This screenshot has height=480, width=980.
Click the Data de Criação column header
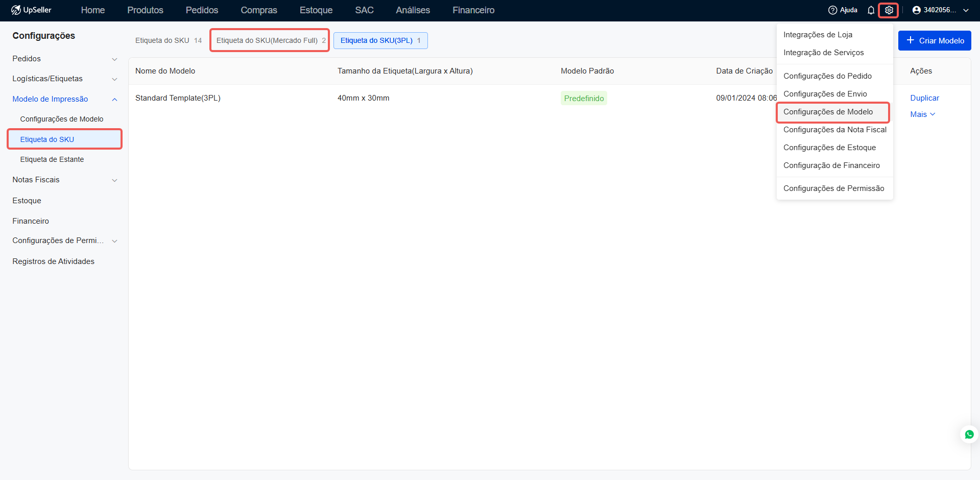pos(744,71)
